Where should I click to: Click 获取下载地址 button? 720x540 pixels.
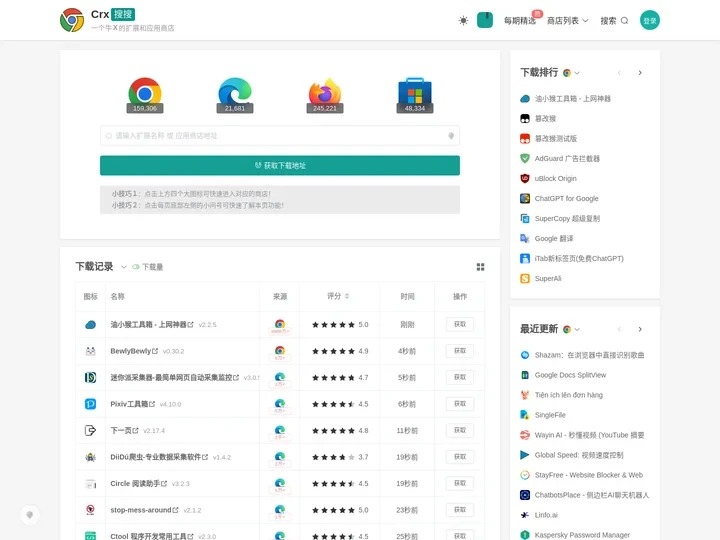[x=280, y=165]
